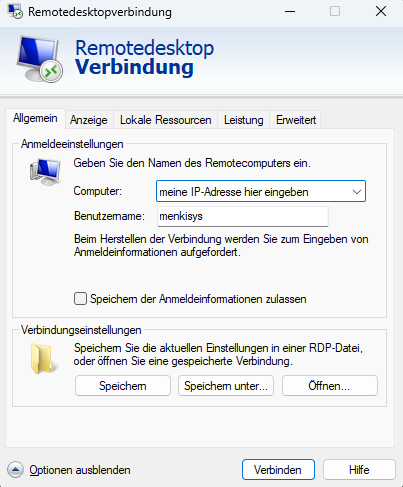Image resolution: width=403 pixels, height=487 pixels.
Task: Click the computer icon in Anmeldeeinstellungen
Action: click(45, 172)
